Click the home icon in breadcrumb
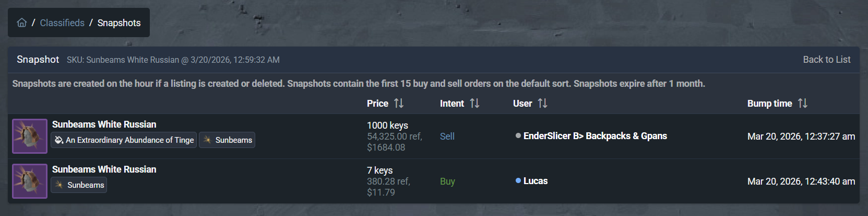Viewport: 868px width, 216px height. [22, 22]
